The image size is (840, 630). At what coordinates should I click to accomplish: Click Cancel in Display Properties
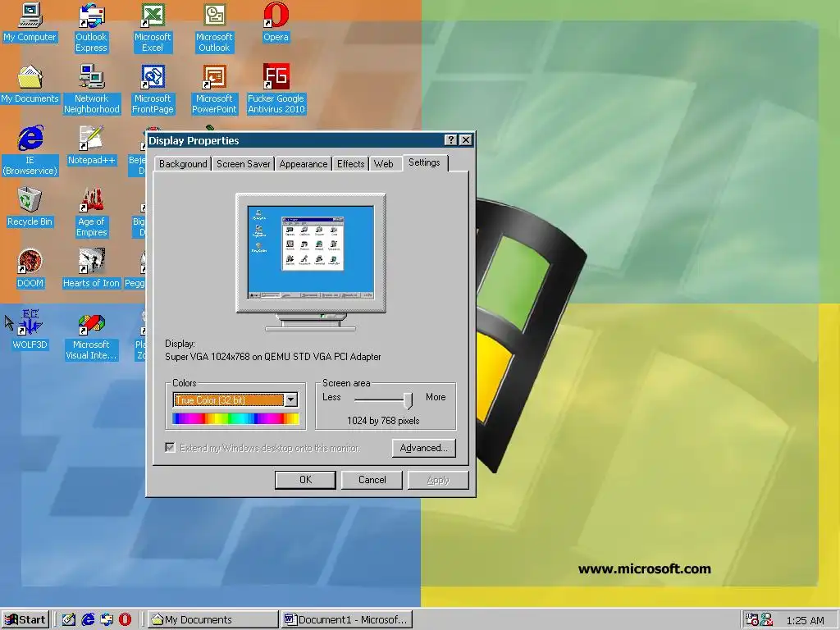372,479
